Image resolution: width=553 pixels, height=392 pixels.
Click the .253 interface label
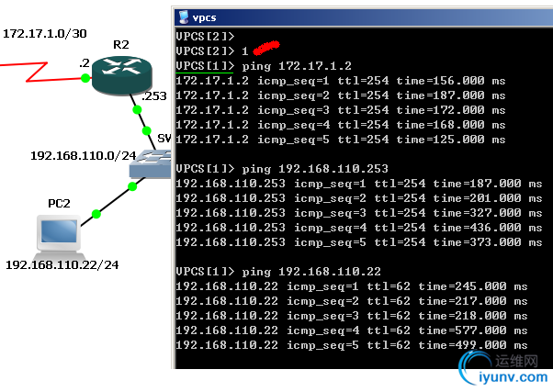point(154,95)
